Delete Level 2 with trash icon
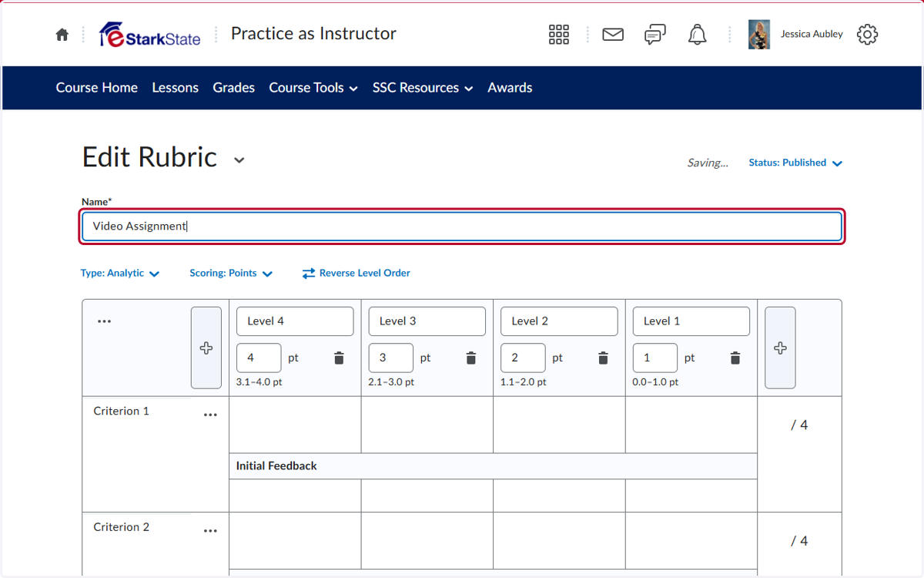Screen dimensions: 924x578 [x=604, y=358]
